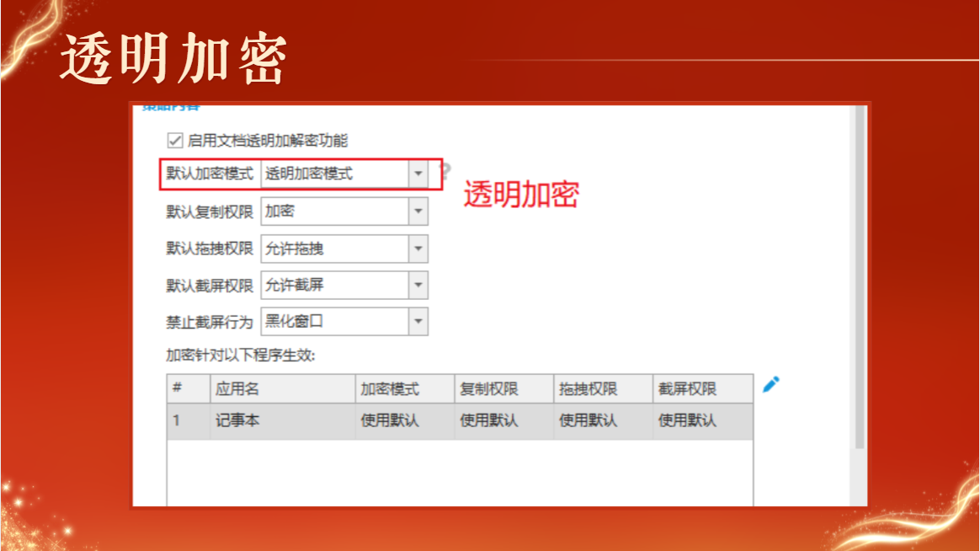Screen dimensions: 980x551
Task: Click the help question mark icon
Action: [445, 171]
